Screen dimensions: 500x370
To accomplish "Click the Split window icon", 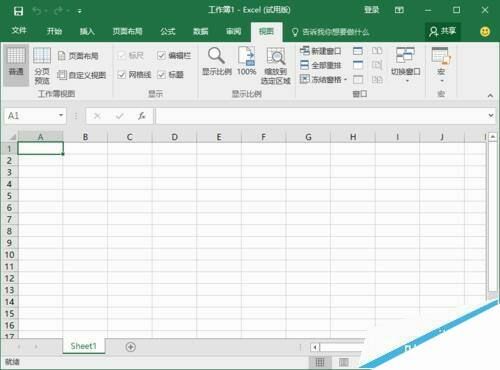I will [x=358, y=51].
